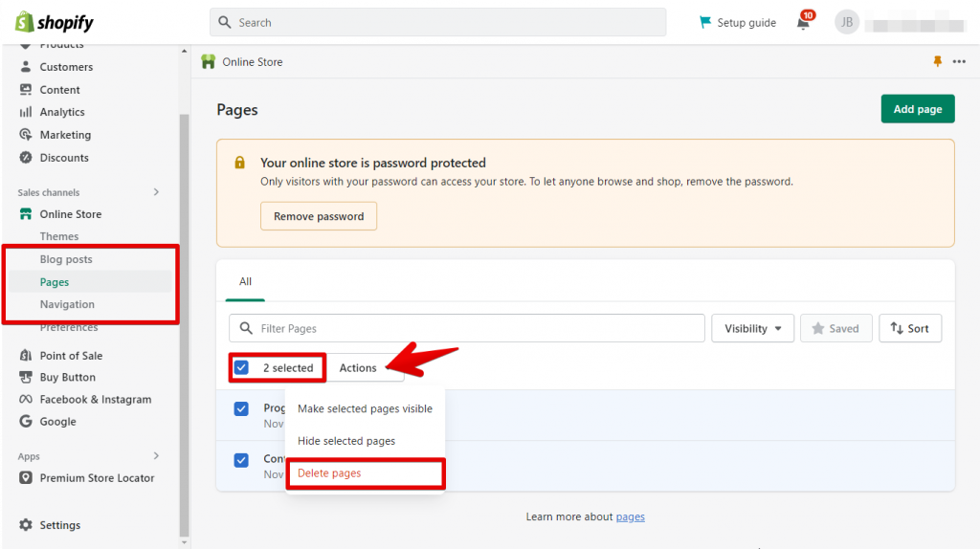The height and width of the screenshot is (549, 980).
Task: Uncheck the second page row checkbox
Action: 242,460
